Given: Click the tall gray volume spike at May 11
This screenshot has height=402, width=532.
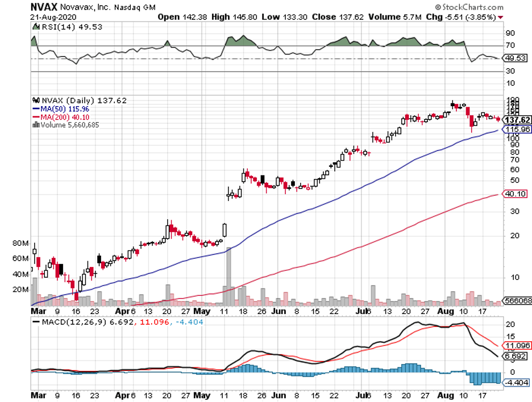Looking at the screenshot, I should coord(228,277).
